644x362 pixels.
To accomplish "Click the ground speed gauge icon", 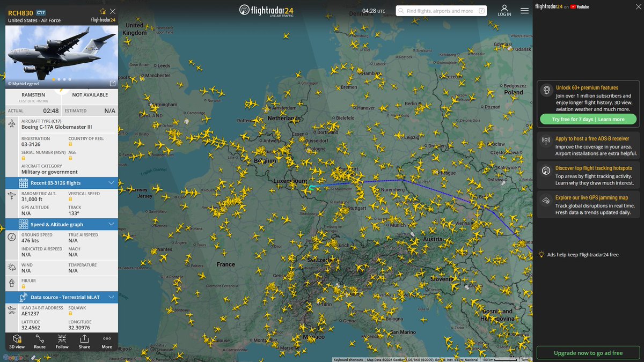I will (12, 237).
